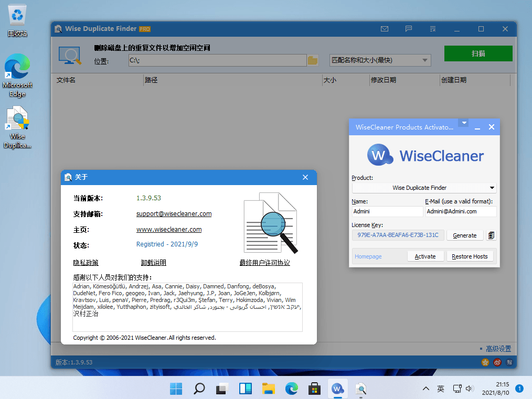
Task: Open Widgets from taskbar
Action: (246, 389)
